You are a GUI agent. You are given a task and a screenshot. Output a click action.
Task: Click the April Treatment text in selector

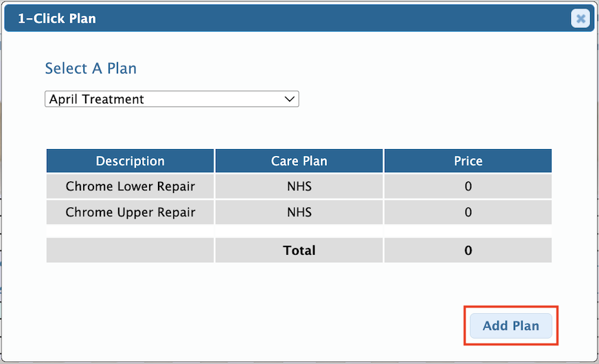[97, 99]
